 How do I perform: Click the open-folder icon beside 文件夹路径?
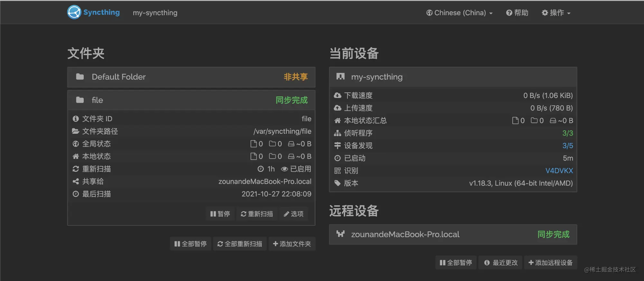[x=76, y=131]
